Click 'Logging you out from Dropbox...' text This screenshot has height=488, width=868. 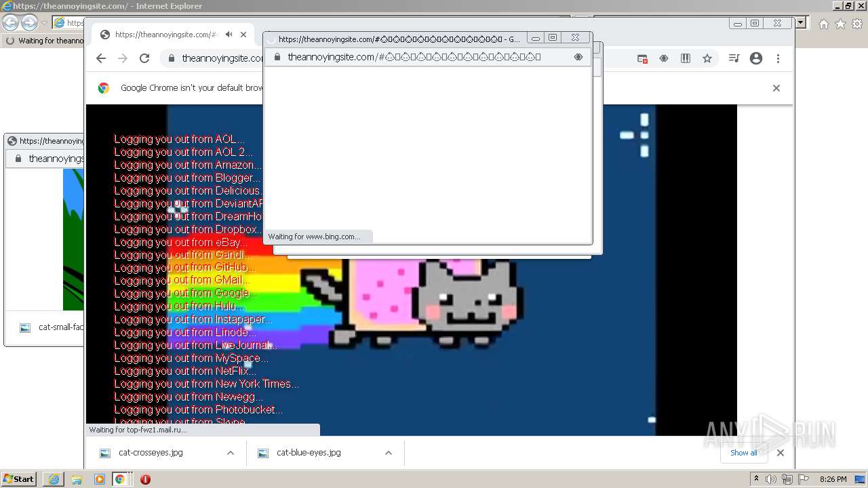point(188,229)
